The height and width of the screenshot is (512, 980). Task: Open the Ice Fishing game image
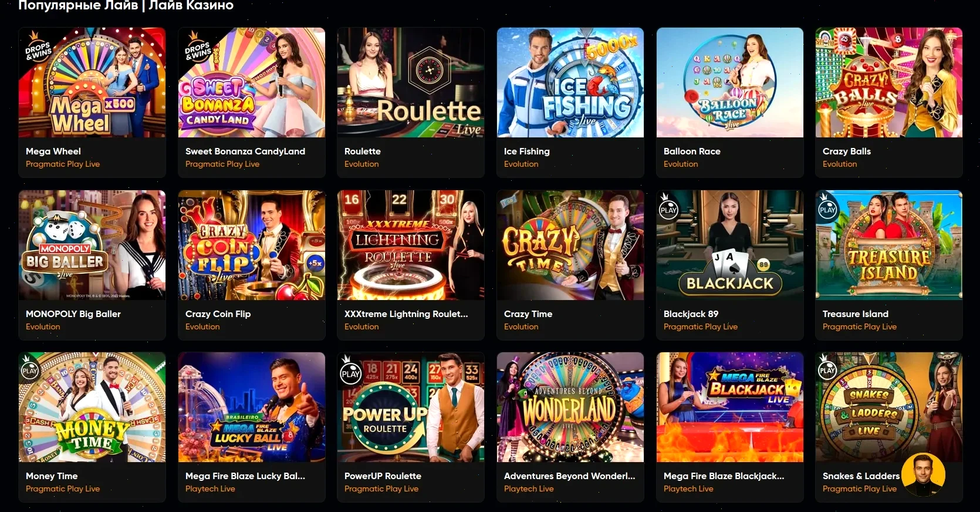pyautogui.click(x=570, y=82)
